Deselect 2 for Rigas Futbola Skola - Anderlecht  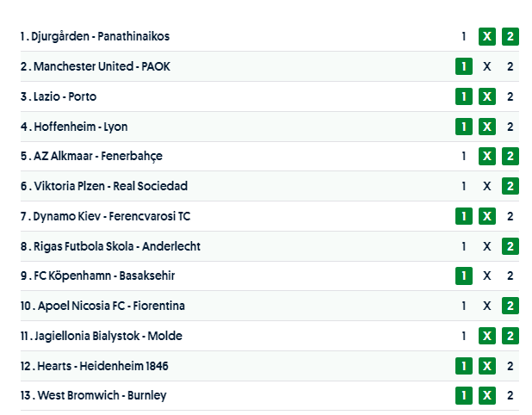coord(510,246)
